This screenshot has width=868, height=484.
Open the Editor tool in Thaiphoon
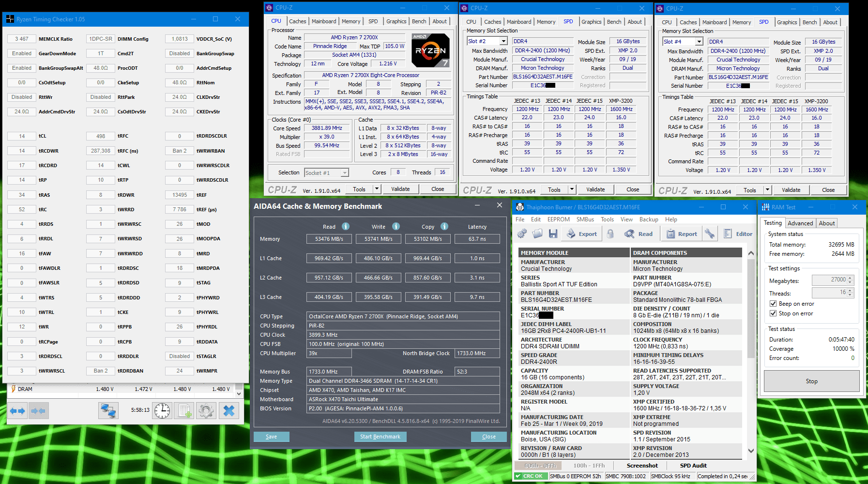coord(738,234)
